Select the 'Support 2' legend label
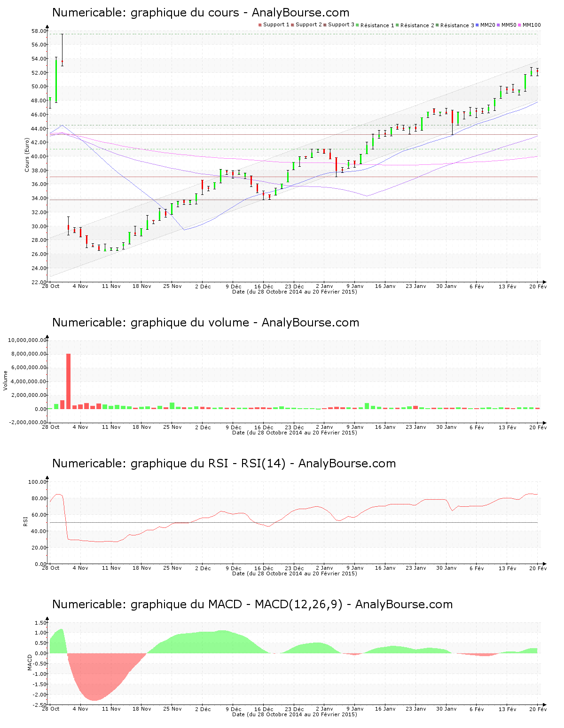The height and width of the screenshot is (728, 564). point(309,25)
